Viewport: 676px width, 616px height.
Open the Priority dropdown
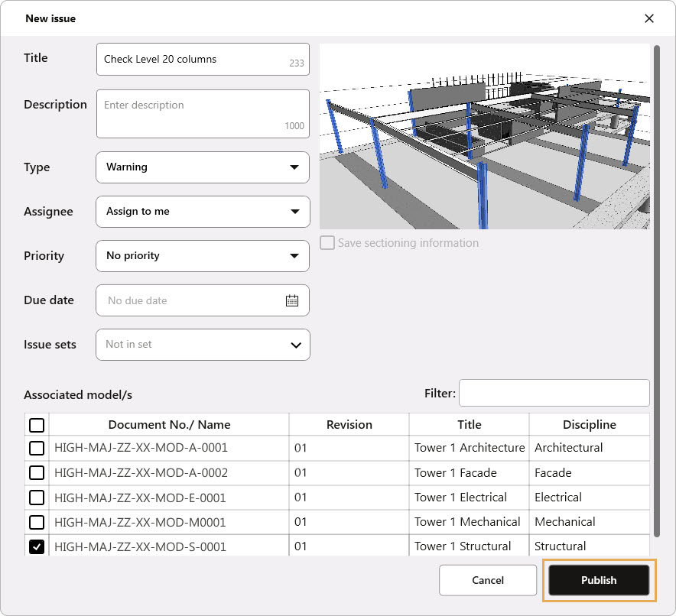(203, 256)
